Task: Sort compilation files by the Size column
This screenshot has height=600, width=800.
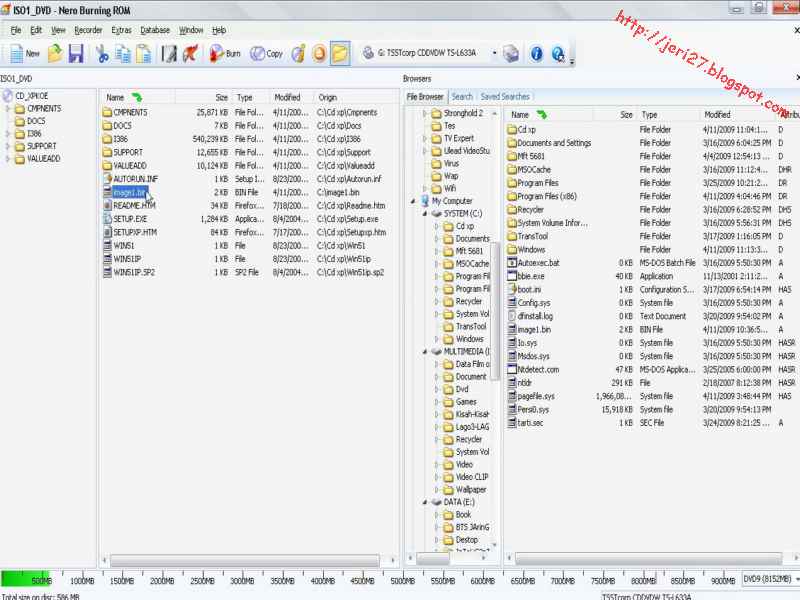Action: click(x=220, y=97)
